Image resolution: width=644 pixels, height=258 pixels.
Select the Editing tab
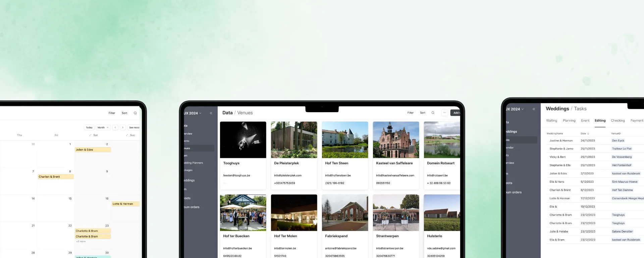(x=600, y=121)
